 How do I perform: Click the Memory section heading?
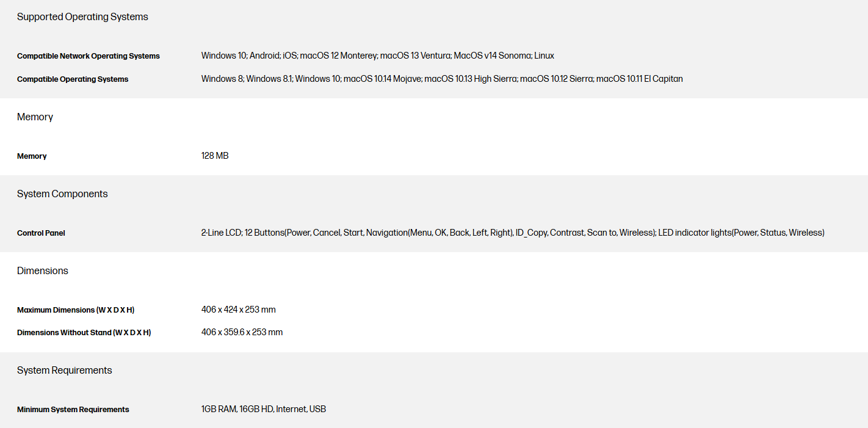35,117
